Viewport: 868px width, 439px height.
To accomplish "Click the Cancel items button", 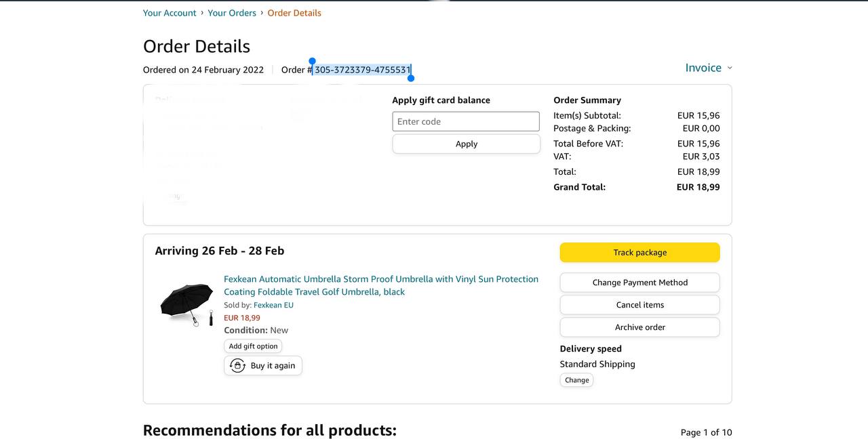I will click(x=639, y=305).
